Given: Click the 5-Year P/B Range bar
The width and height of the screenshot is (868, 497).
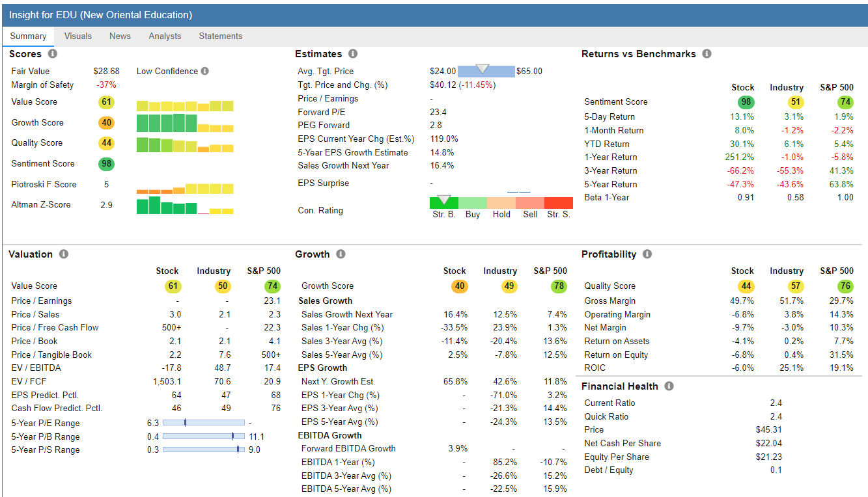Looking at the screenshot, I should click(204, 437).
